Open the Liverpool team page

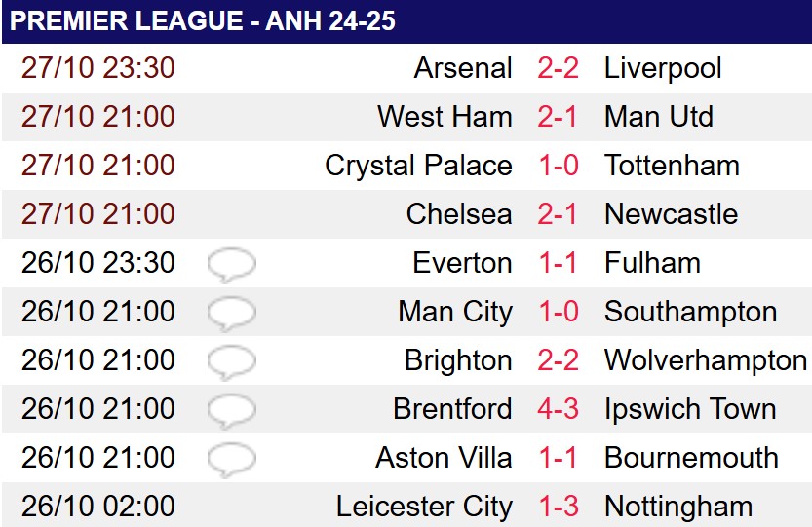pos(663,69)
